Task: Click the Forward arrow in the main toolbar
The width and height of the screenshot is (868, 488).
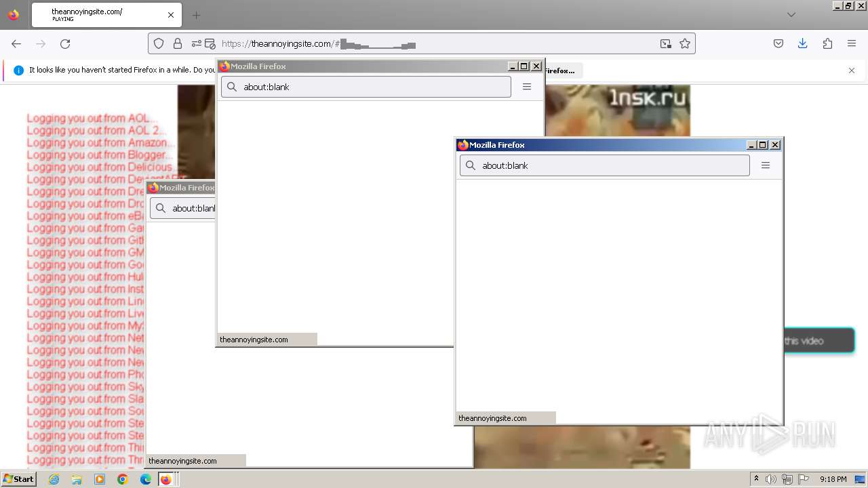Action: pyautogui.click(x=41, y=43)
